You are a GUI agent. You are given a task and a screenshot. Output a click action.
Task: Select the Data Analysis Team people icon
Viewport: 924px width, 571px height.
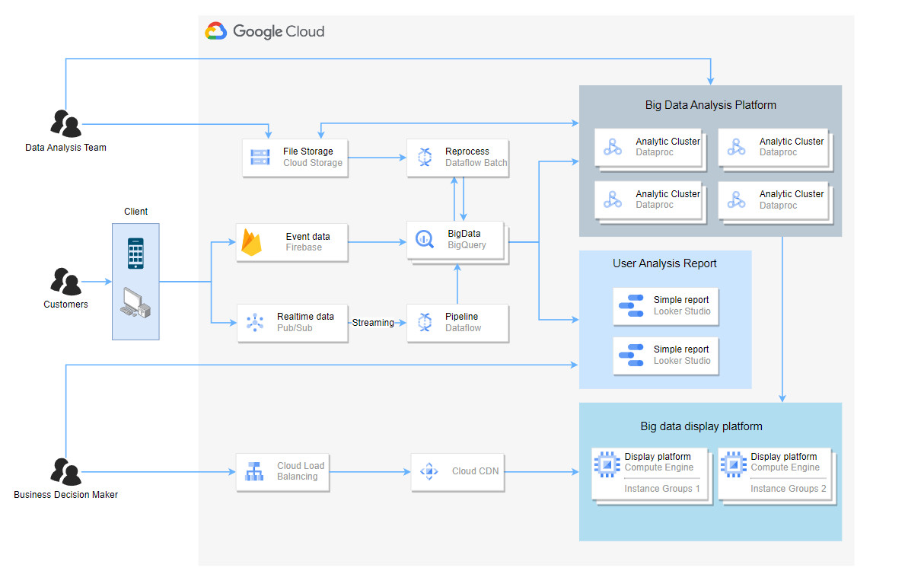tap(65, 123)
